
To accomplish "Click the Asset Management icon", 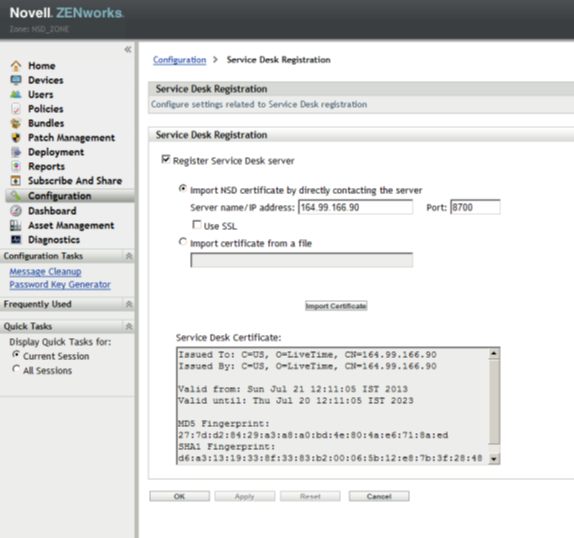I will click(16, 225).
